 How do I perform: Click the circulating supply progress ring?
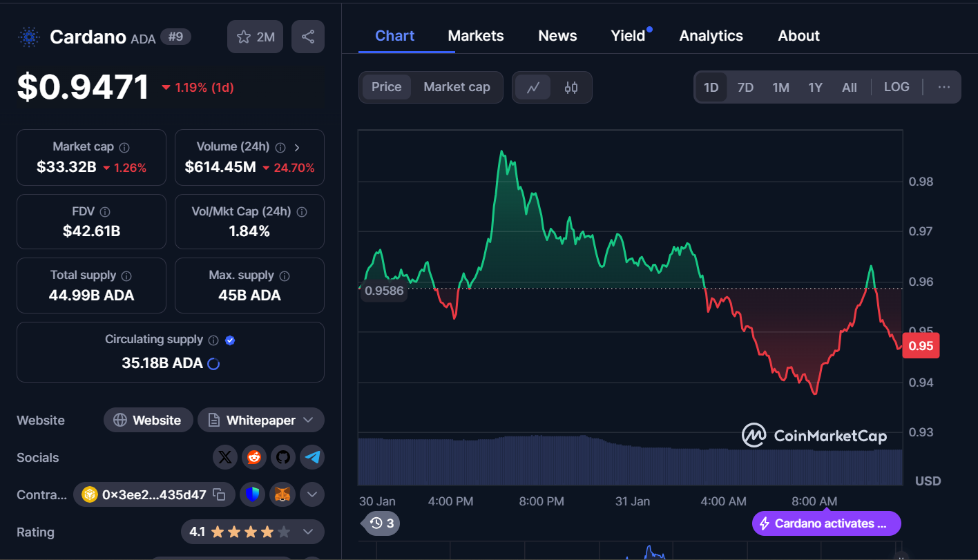[213, 363]
